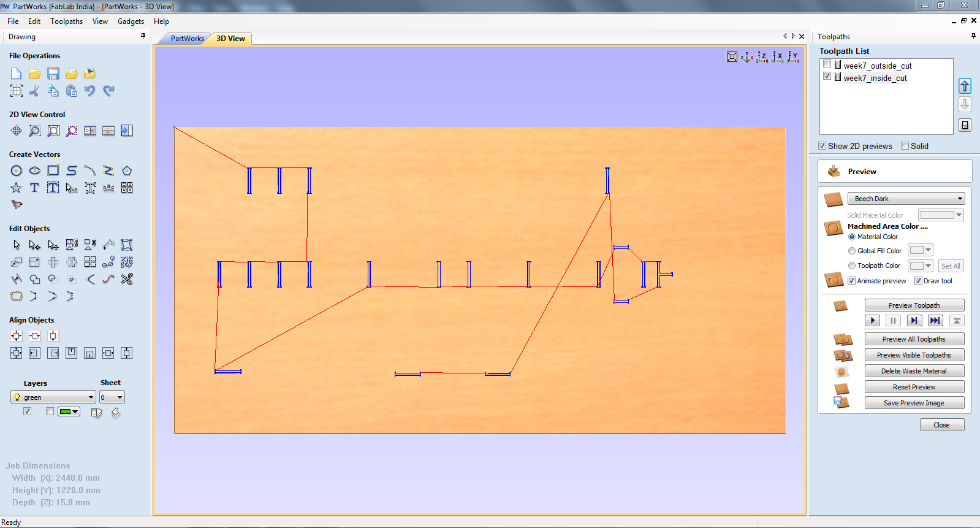Open the green layer dropdown
The height and width of the screenshot is (528, 980).
click(x=53, y=397)
